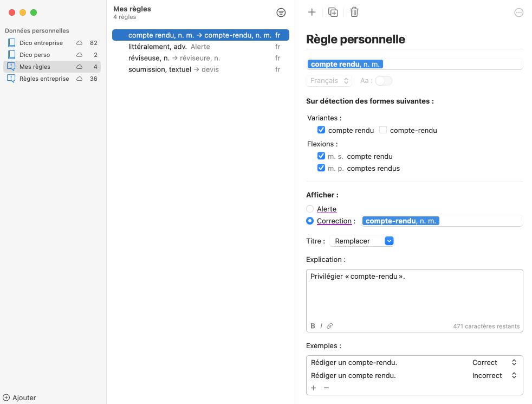Open the Titre dropdown showing Remplacer
This screenshot has width=532, height=404.
(362, 241)
